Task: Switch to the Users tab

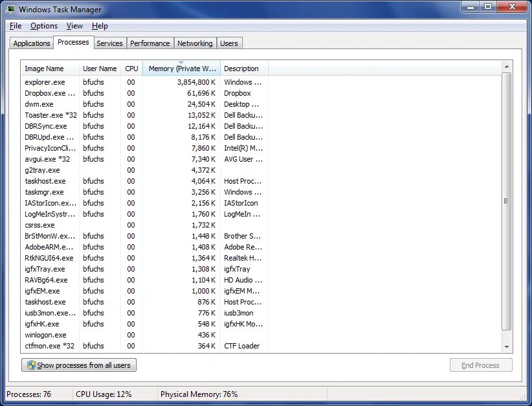Action: [229, 43]
